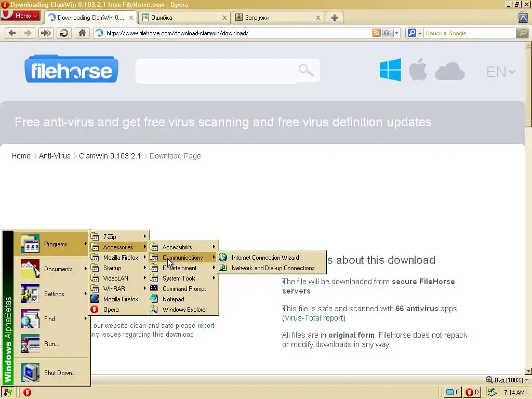The image size is (532, 399).
Task: Close the Загрузки tab
Action: tap(318, 18)
